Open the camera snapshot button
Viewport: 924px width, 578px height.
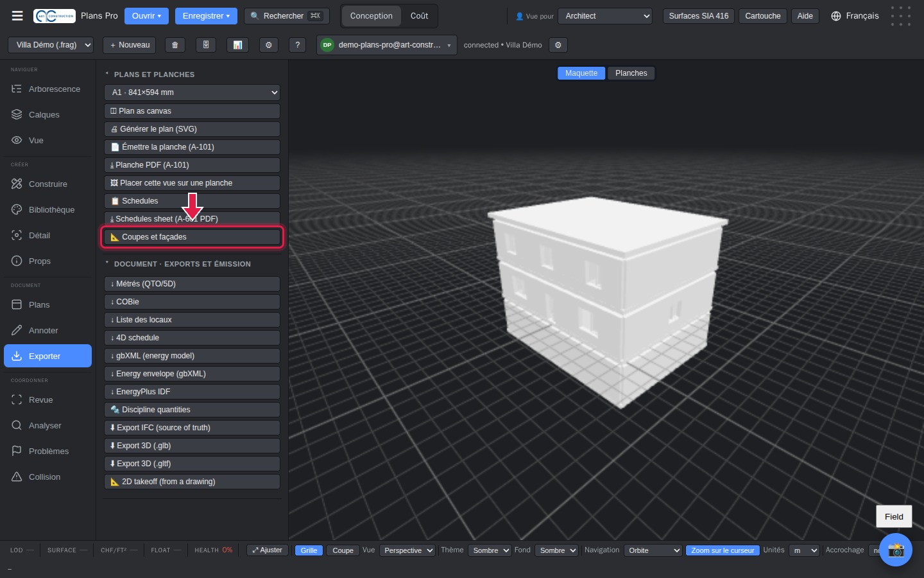[896, 550]
